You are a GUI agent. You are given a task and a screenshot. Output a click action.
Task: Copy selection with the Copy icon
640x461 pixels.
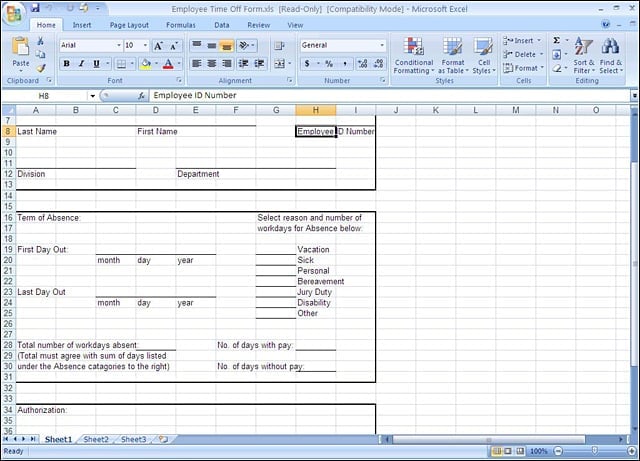(40, 54)
